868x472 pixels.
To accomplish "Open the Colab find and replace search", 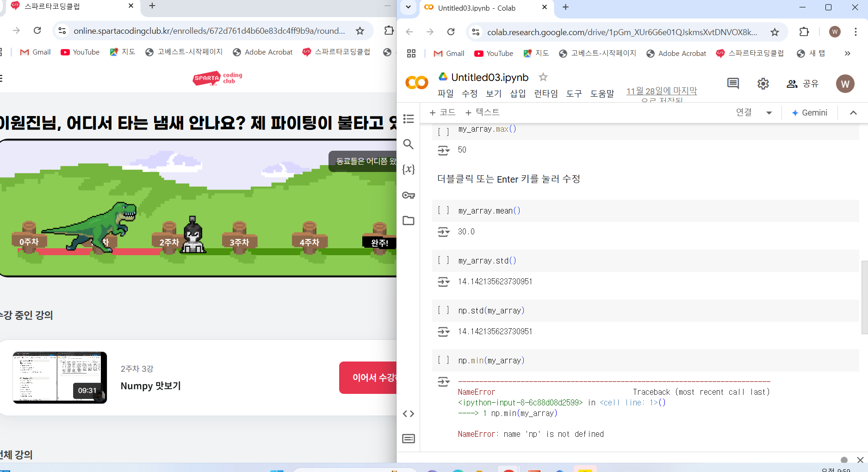I will click(409, 144).
